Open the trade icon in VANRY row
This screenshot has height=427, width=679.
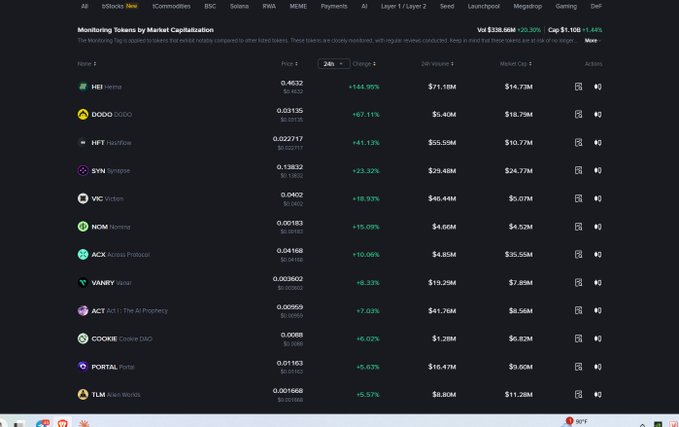click(x=598, y=282)
